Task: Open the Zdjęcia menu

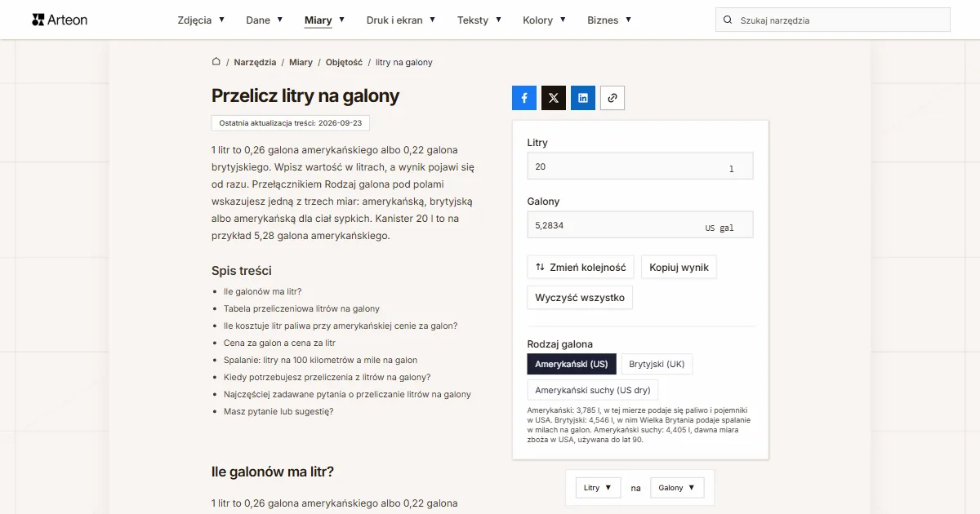Action: (201, 20)
